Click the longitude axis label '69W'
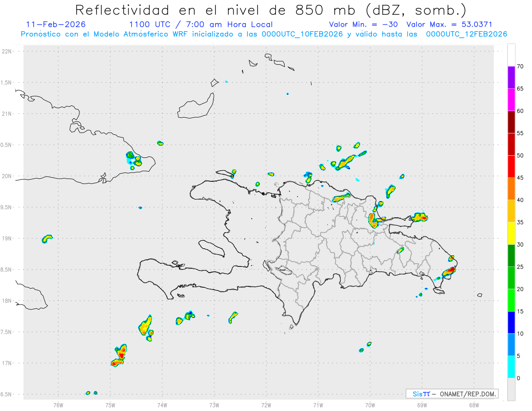This screenshot has height=411, width=532. (422, 405)
